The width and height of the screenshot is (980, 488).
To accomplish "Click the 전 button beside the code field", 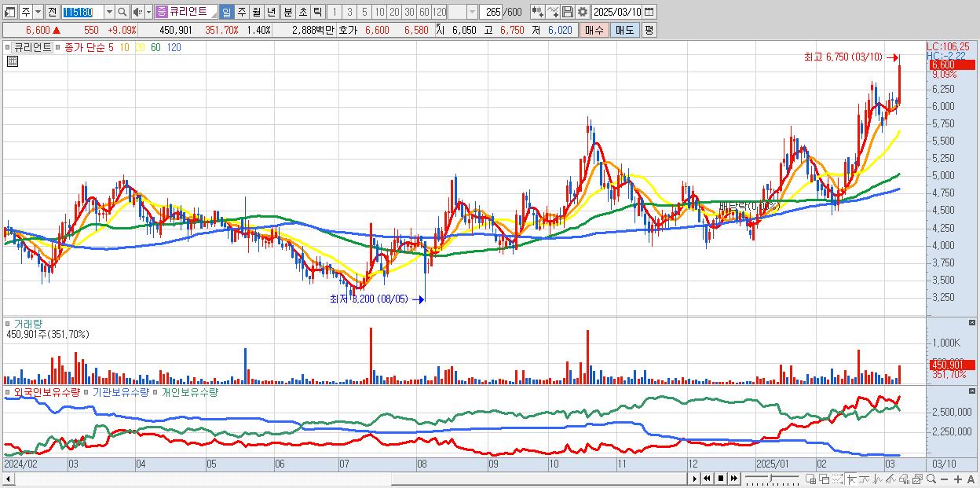I will click(x=52, y=12).
